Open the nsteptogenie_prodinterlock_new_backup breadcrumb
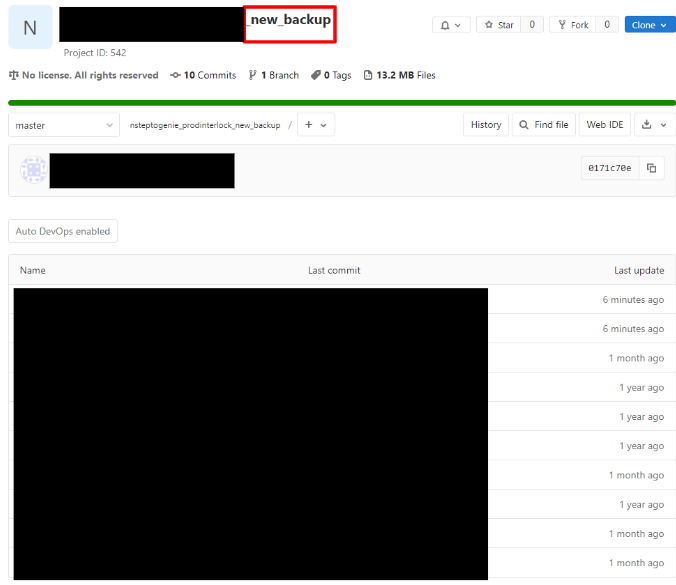 click(205, 125)
